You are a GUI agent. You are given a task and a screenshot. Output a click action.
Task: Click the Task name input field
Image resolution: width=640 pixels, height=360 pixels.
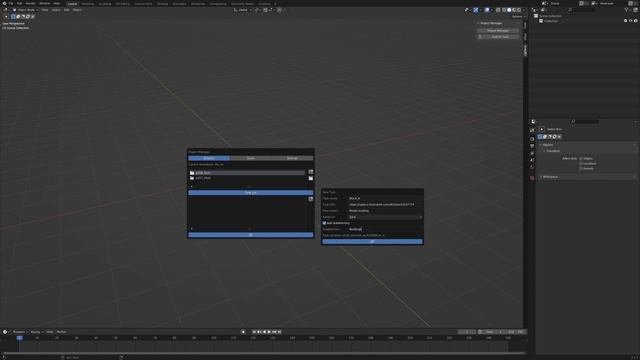[x=385, y=198]
